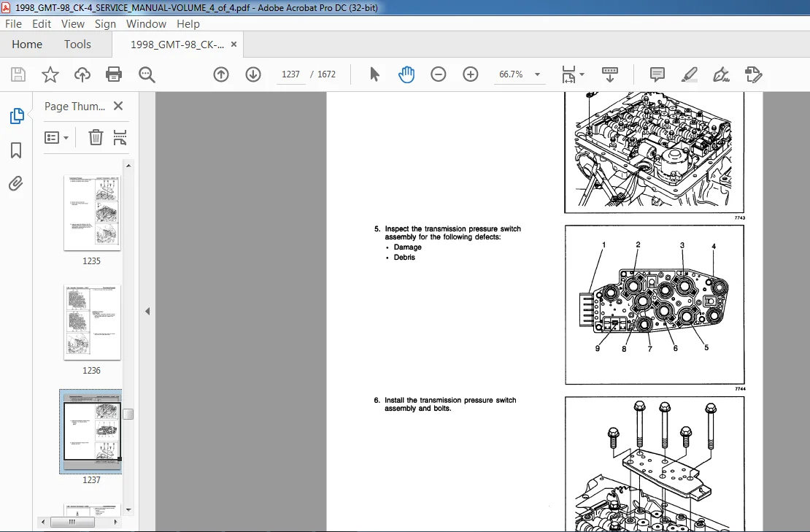The height and width of the screenshot is (532, 810).
Task: Expand the fit page options arrow
Action: [582, 74]
